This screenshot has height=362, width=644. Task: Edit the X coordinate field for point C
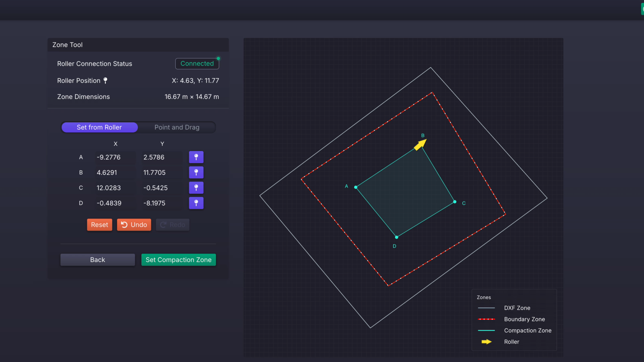115,188
